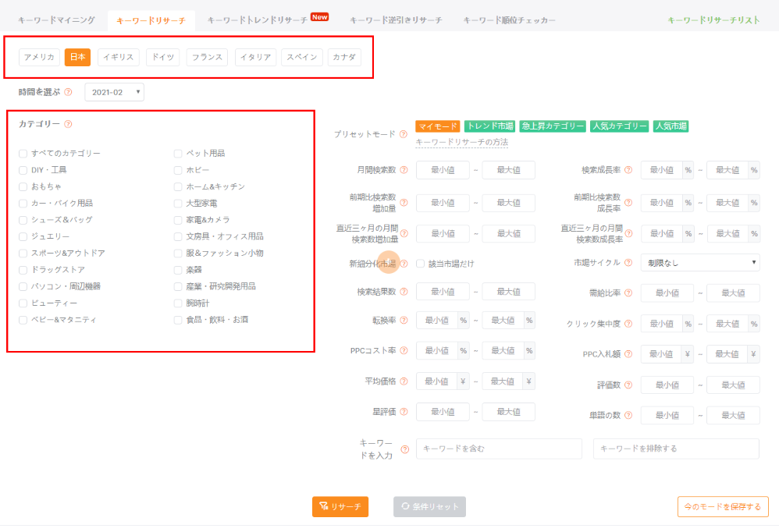
Task: Click help icon beside 時間を選ぶ label
Action: pos(68,92)
